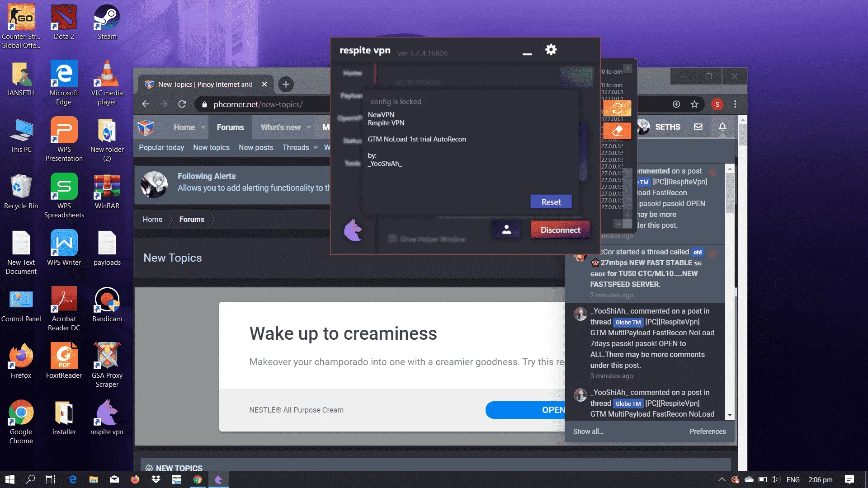Select the GSA Proxy Scraper desktop icon
Viewport: 868px width, 488px height.
point(107,365)
